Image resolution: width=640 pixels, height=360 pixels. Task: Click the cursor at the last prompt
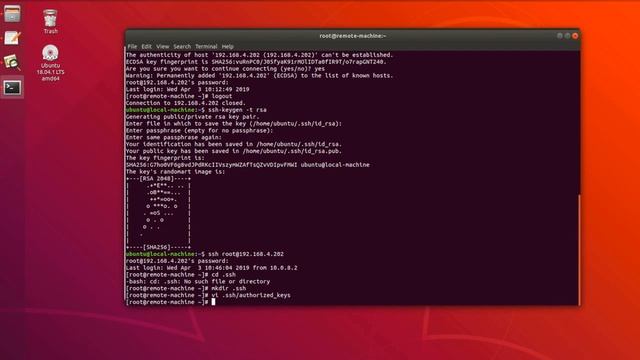213,302
